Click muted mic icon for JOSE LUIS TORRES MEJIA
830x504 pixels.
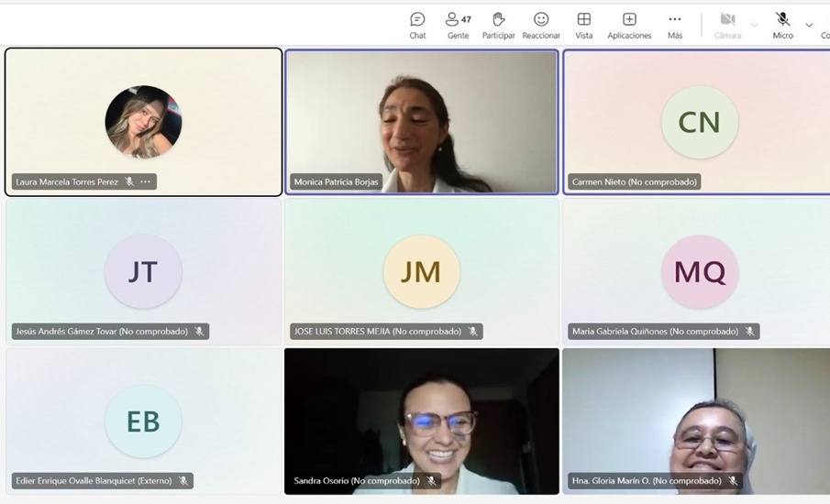pos(472,332)
